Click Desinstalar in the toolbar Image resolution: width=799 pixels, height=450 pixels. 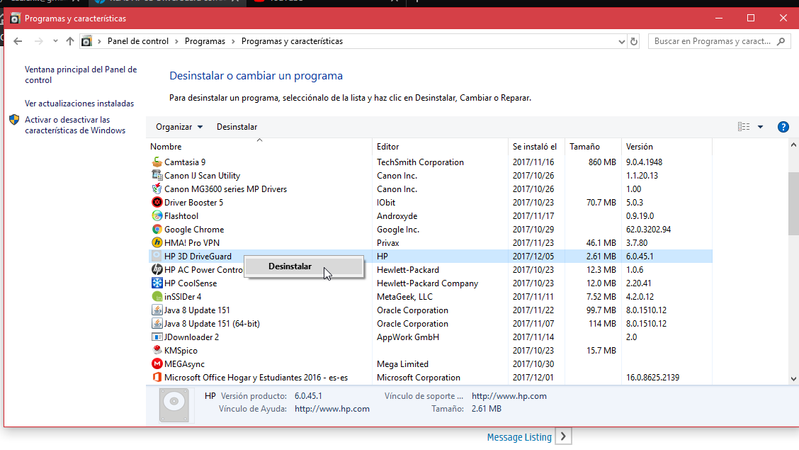tap(237, 127)
